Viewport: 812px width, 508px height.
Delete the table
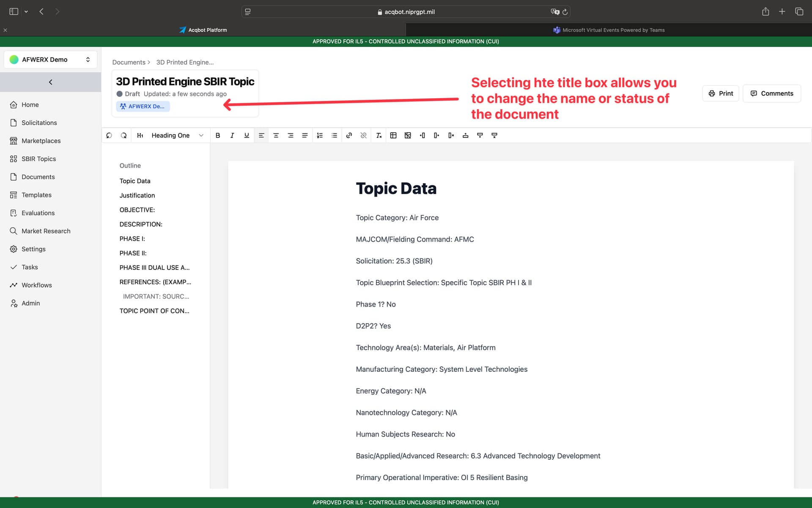click(x=408, y=135)
